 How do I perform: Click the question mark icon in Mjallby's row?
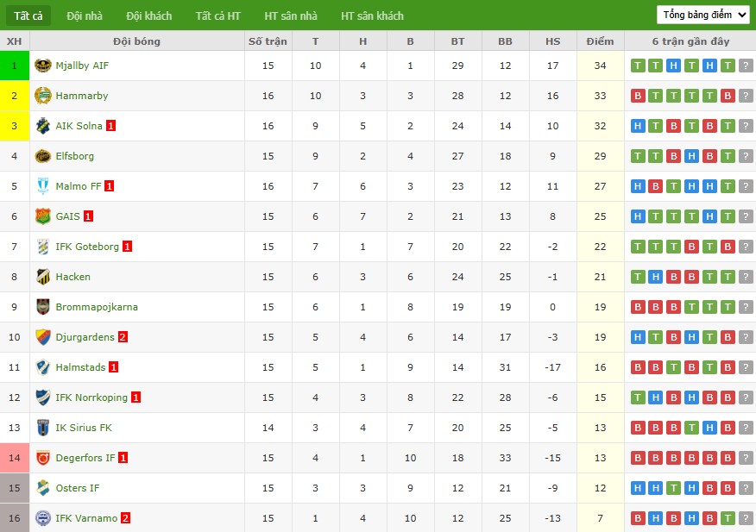[746, 66]
